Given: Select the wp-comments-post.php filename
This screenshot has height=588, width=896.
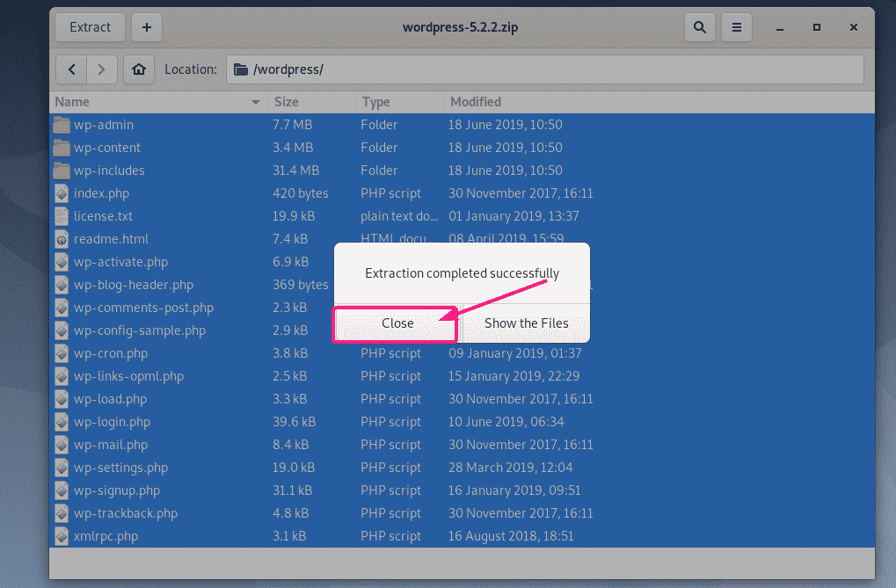Looking at the screenshot, I should [143, 308].
